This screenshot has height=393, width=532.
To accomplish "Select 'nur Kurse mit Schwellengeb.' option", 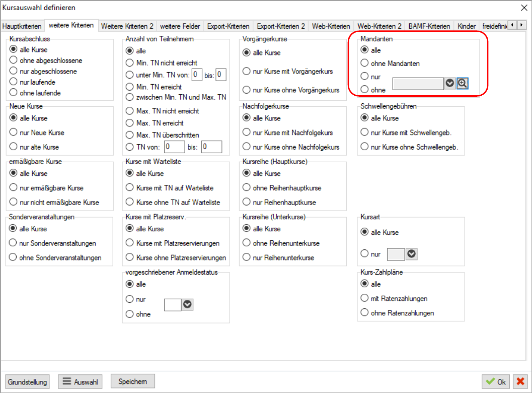I will (406, 133).
